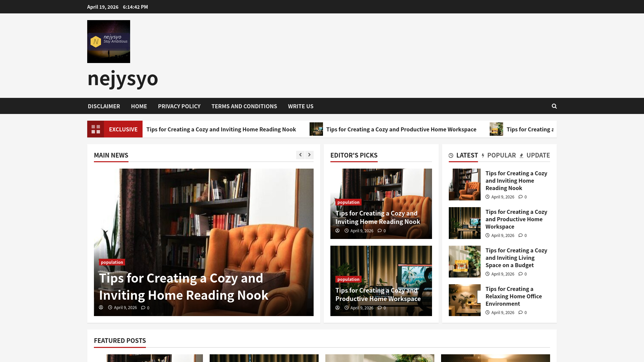Switch to the Latest tab
Screen dimensions: 644x362
(x=463, y=155)
